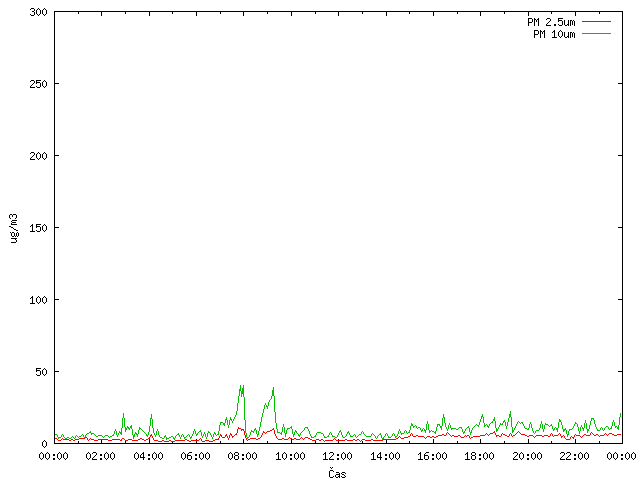
Task: Click the 06:00 time label
Action: tap(196, 456)
